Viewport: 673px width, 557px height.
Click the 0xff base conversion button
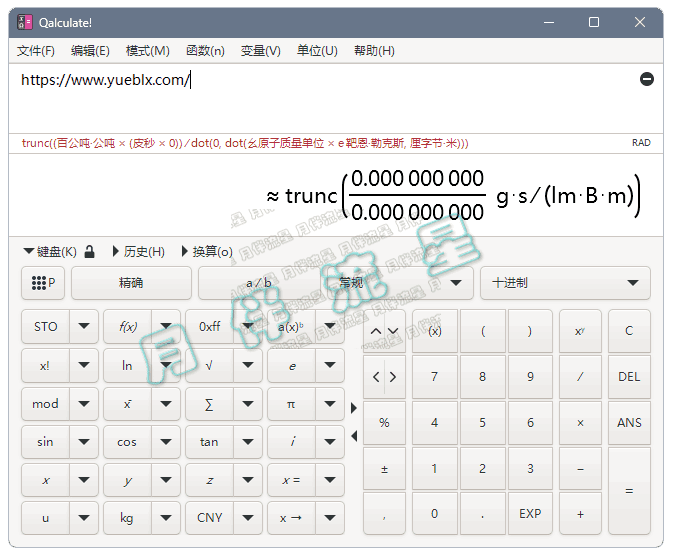(x=209, y=327)
